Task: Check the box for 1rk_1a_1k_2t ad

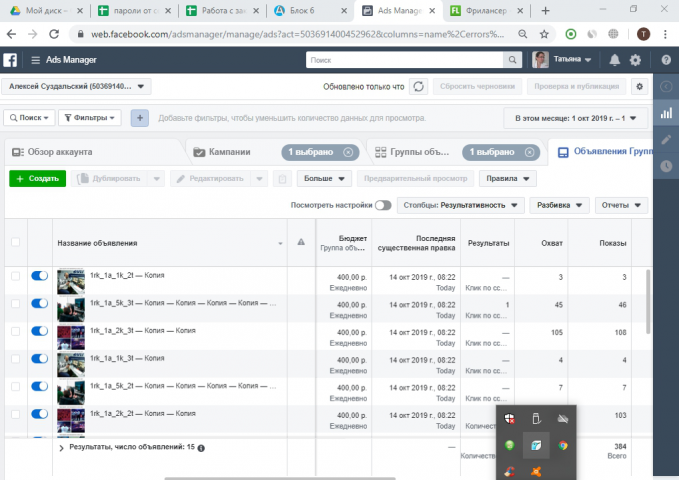Action: (x=16, y=276)
